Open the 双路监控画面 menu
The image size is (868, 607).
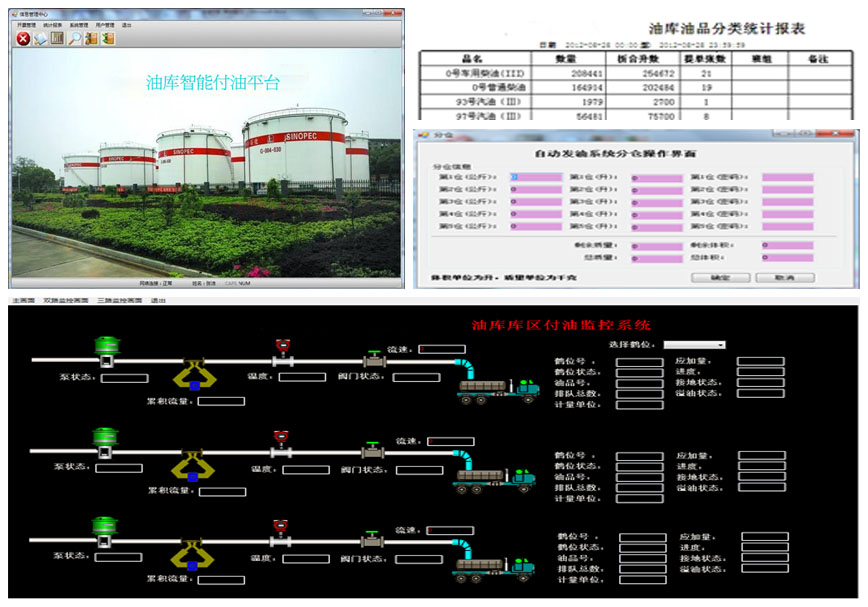(x=66, y=300)
